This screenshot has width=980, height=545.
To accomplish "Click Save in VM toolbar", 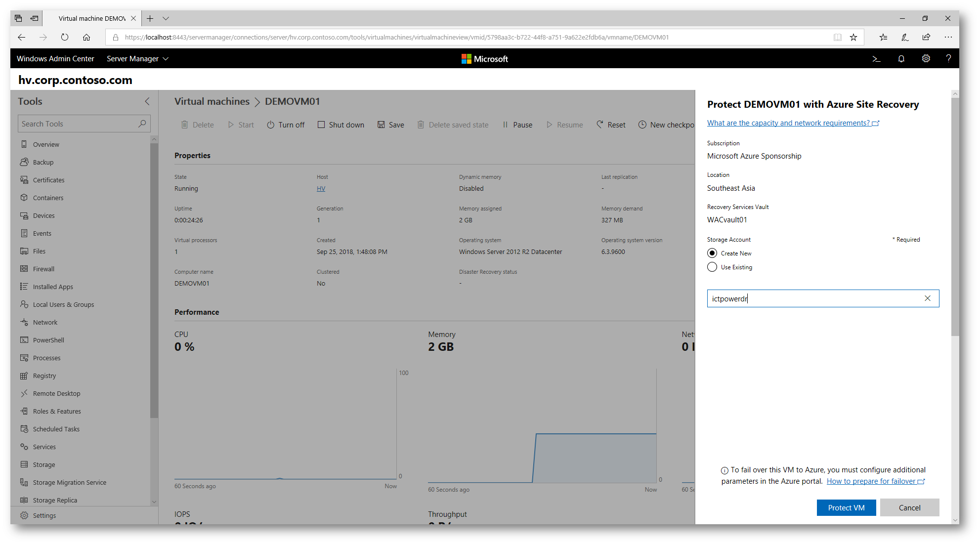I will (390, 125).
